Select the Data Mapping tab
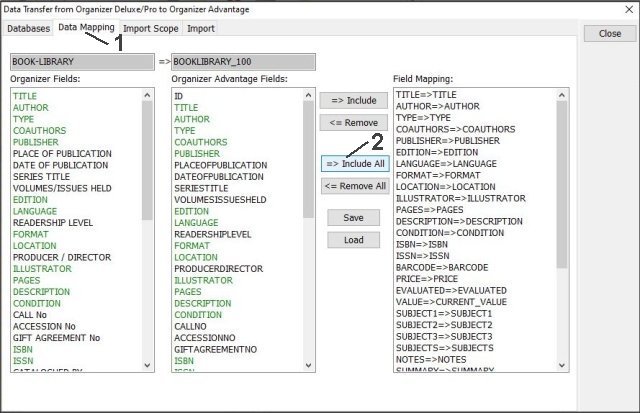 pos(86,27)
